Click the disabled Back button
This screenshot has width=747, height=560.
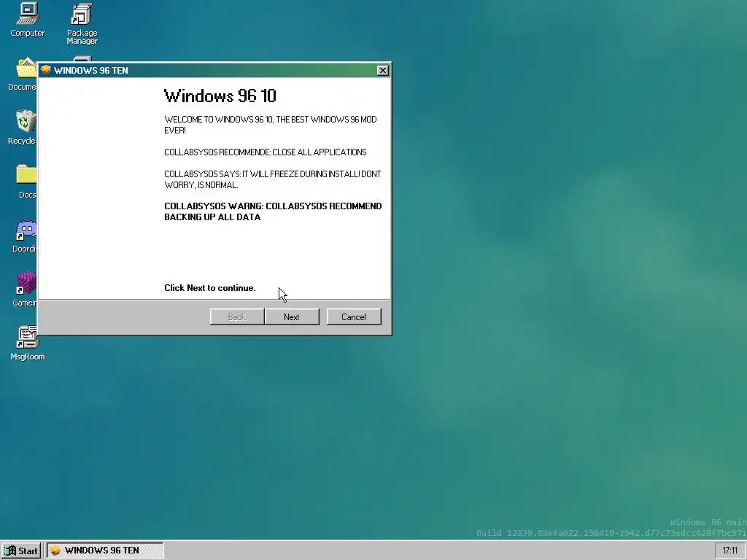pyautogui.click(x=237, y=316)
